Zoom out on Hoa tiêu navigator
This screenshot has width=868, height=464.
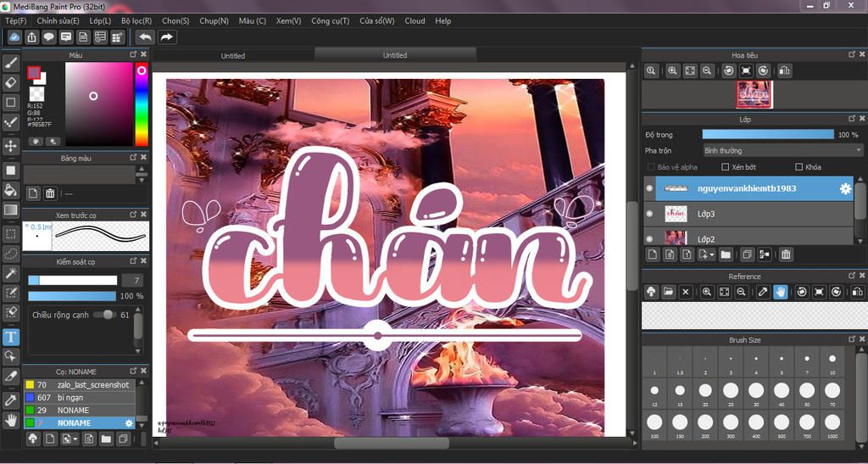(706, 71)
